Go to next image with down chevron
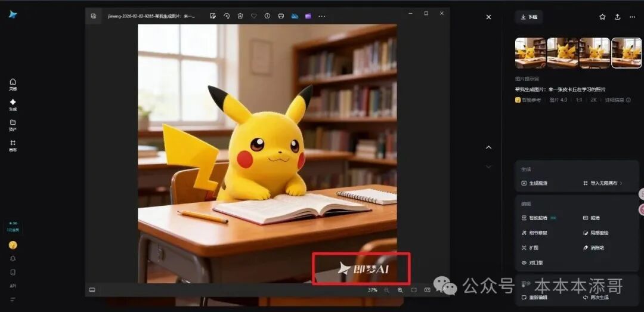The image size is (644, 312). click(488, 166)
